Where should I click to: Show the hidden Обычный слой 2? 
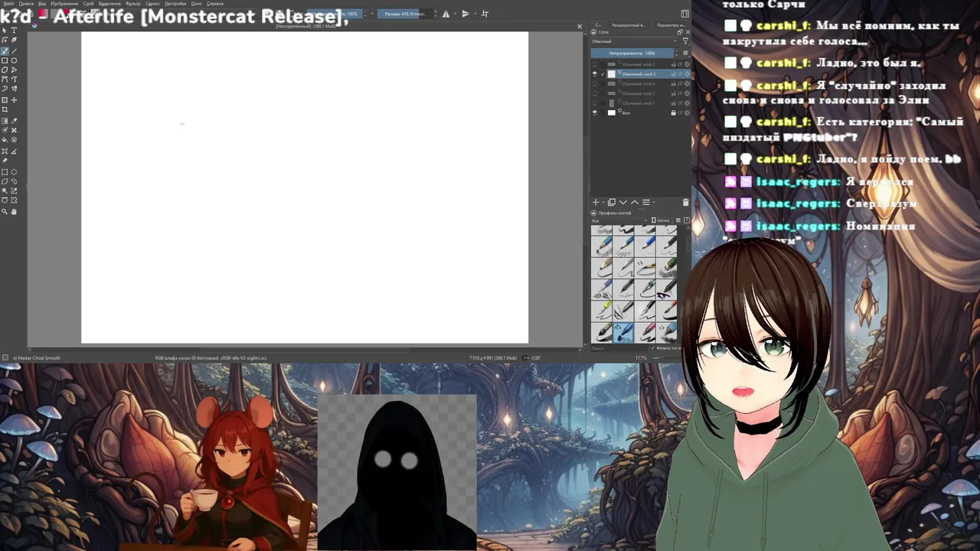pyautogui.click(x=595, y=93)
